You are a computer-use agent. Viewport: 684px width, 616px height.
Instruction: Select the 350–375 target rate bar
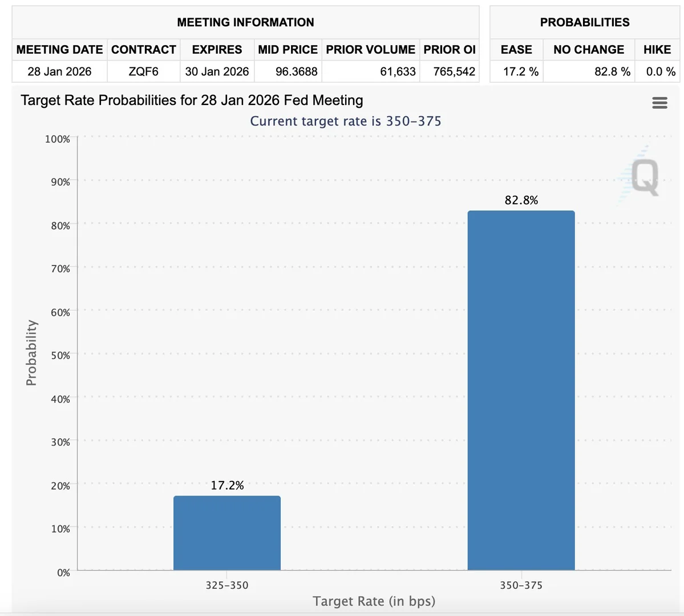[521, 390]
